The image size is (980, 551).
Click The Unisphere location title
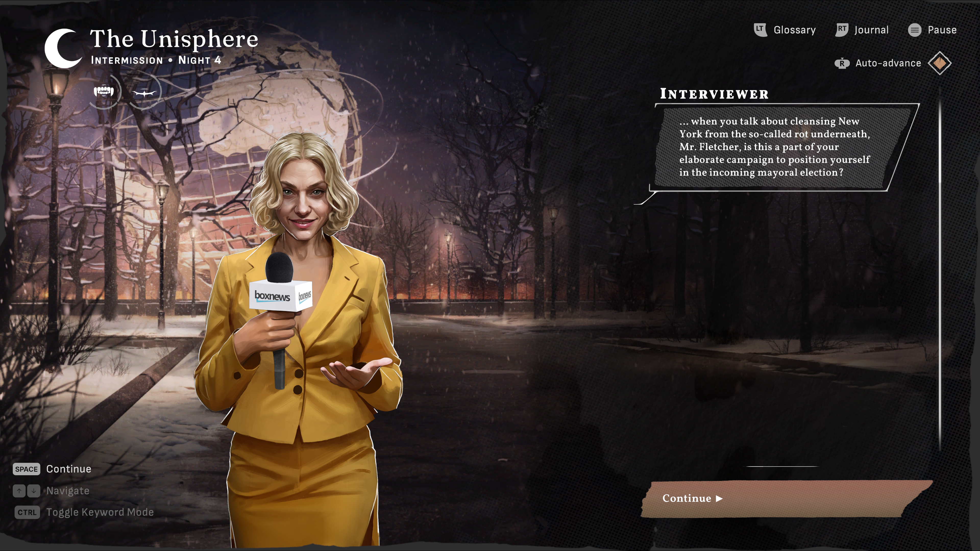pos(174,39)
